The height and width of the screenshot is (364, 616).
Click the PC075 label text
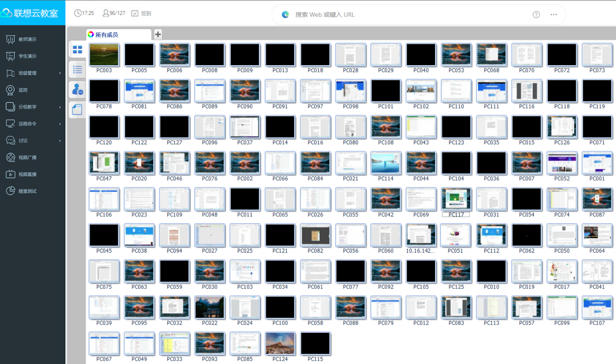coord(104,287)
